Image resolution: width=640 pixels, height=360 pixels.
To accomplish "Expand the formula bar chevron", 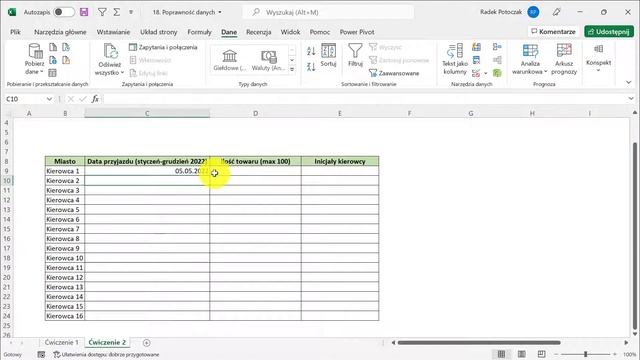I will click(x=631, y=98).
